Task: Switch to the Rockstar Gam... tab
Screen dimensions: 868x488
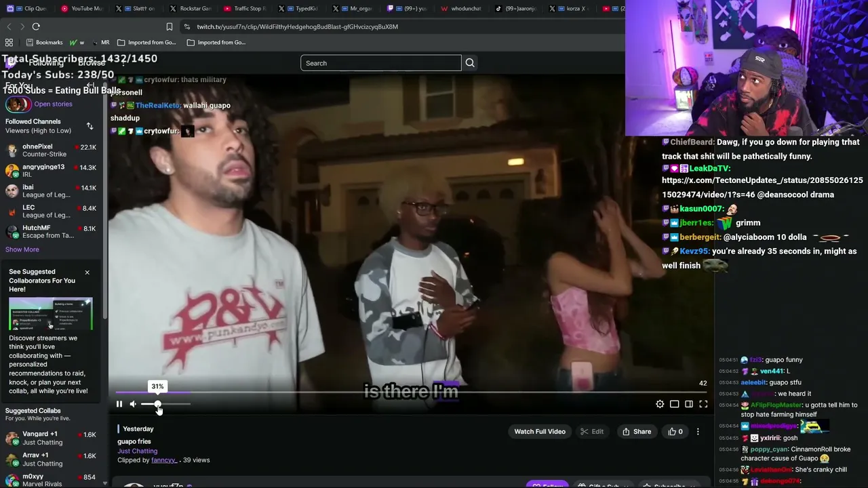Action: point(191,8)
